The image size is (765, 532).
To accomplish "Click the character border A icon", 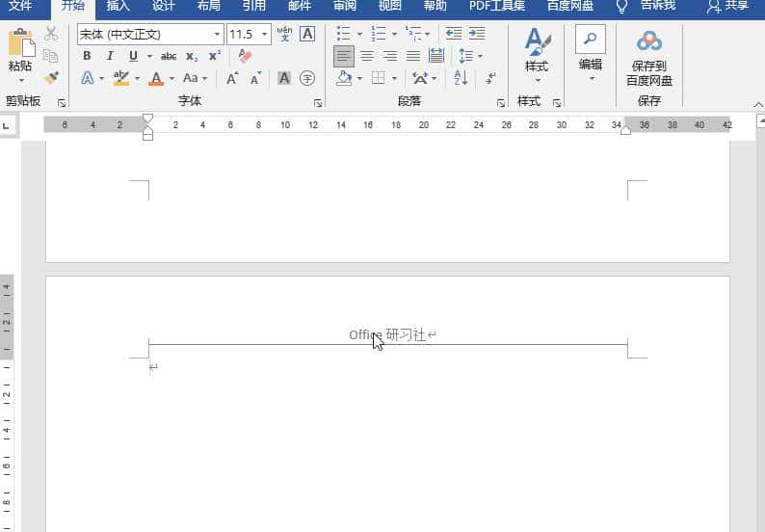I will [307, 34].
